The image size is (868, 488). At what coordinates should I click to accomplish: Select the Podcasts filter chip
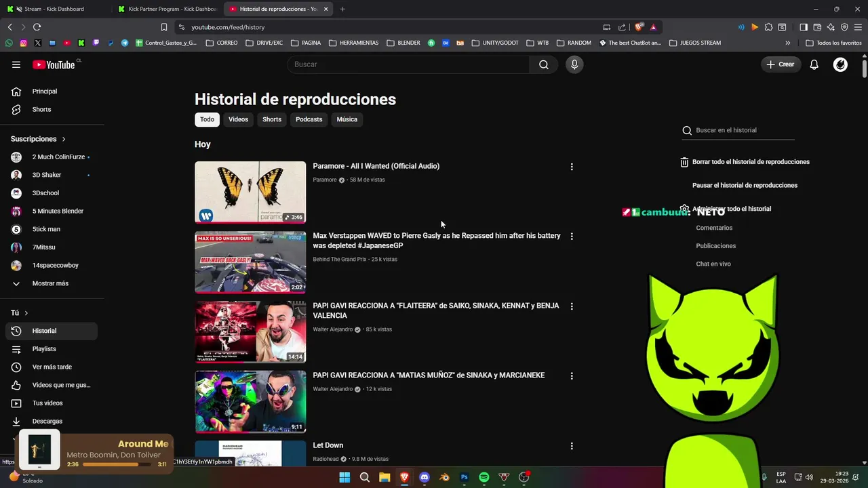tap(309, 119)
